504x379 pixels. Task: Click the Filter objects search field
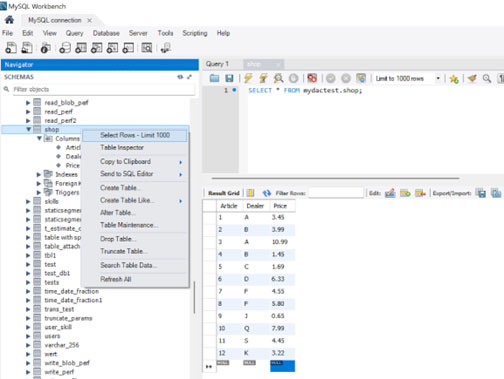[103, 89]
